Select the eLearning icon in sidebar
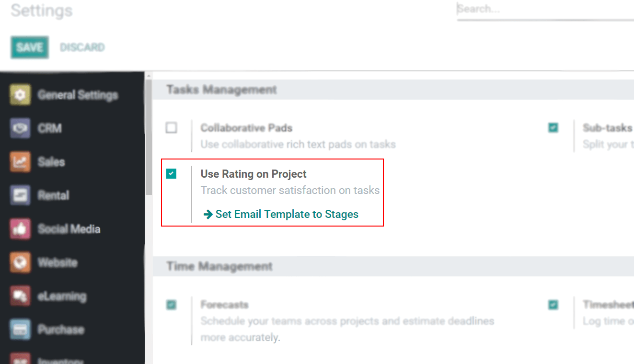 pyautogui.click(x=20, y=296)
